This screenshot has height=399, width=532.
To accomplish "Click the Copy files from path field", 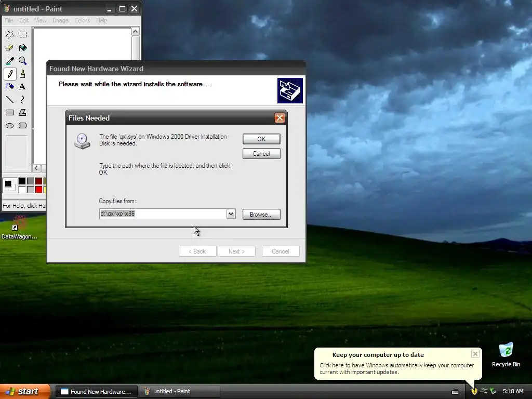I will tap(163, 214).
